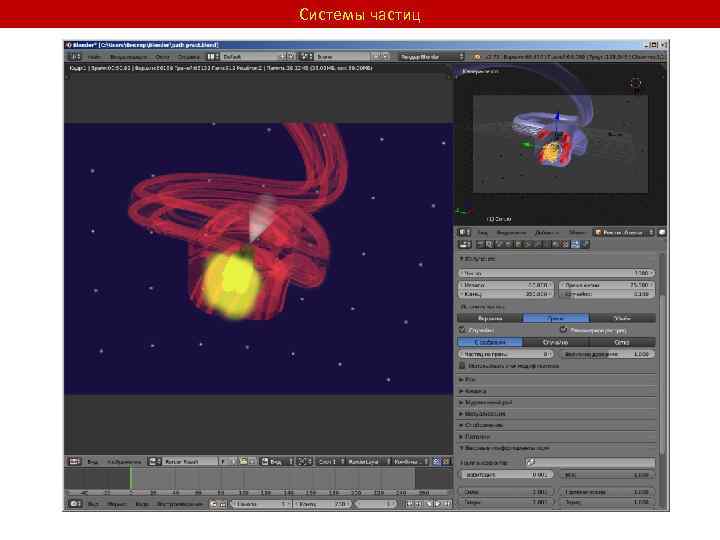
Task: Expand the collapsed Cache panel
Action: (475, 379)
